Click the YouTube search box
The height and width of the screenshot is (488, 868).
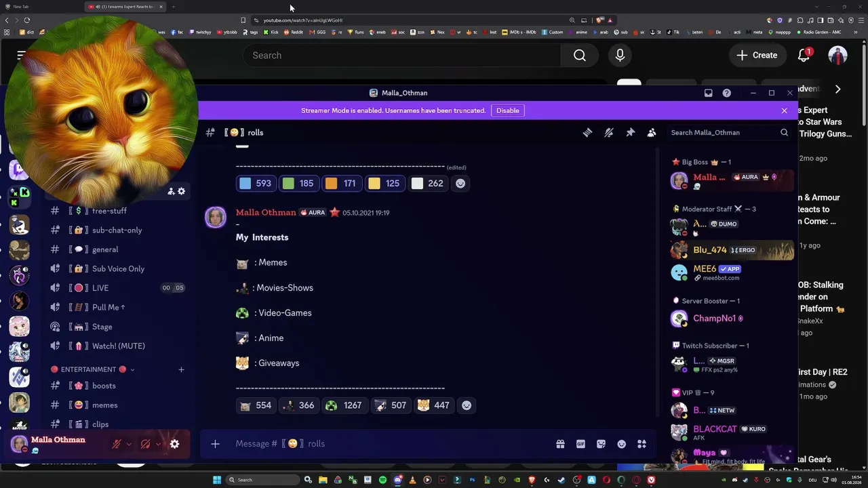point(402,56)
